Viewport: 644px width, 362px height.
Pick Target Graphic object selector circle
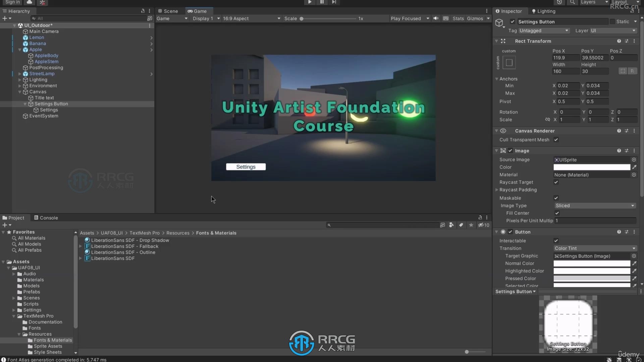click(x=634, y=256)
